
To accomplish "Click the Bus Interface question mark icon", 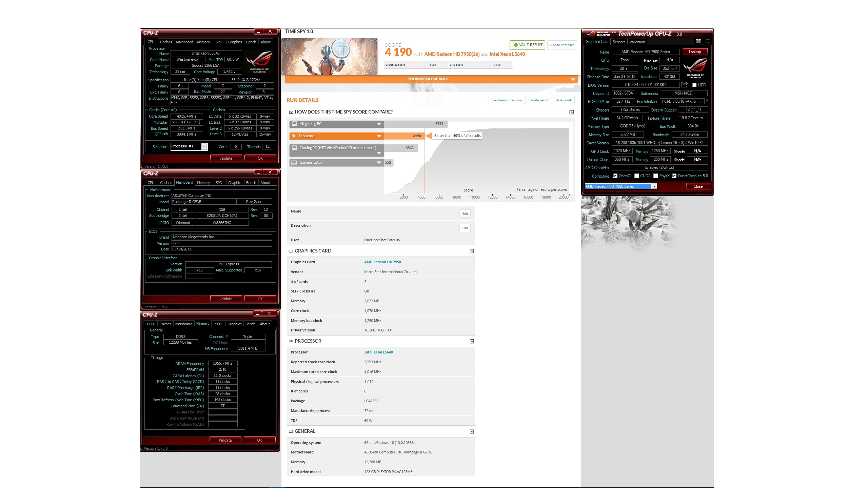I will [x=707, y=101].
